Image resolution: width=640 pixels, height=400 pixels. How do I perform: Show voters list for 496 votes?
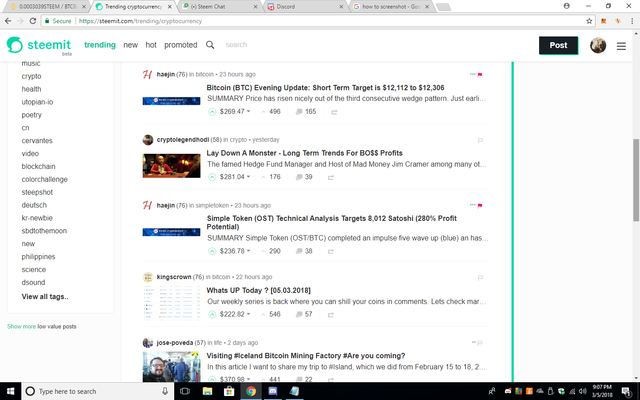coord(271,111)
